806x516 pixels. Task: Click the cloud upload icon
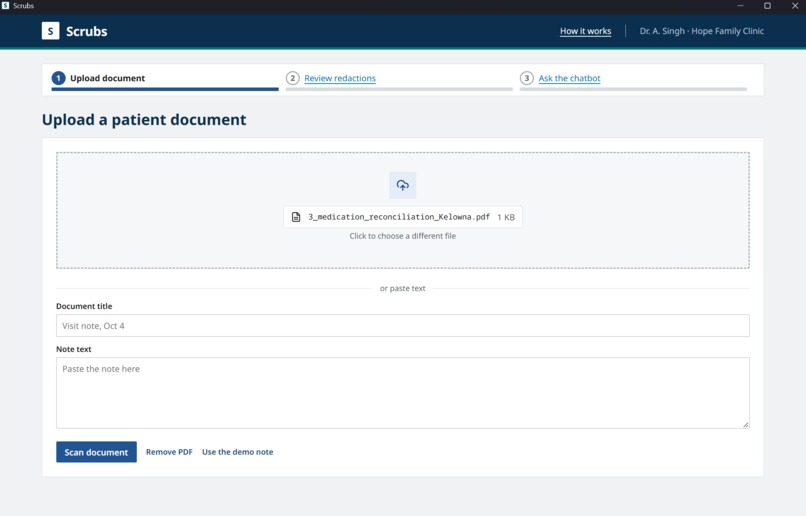pos(402,185)
